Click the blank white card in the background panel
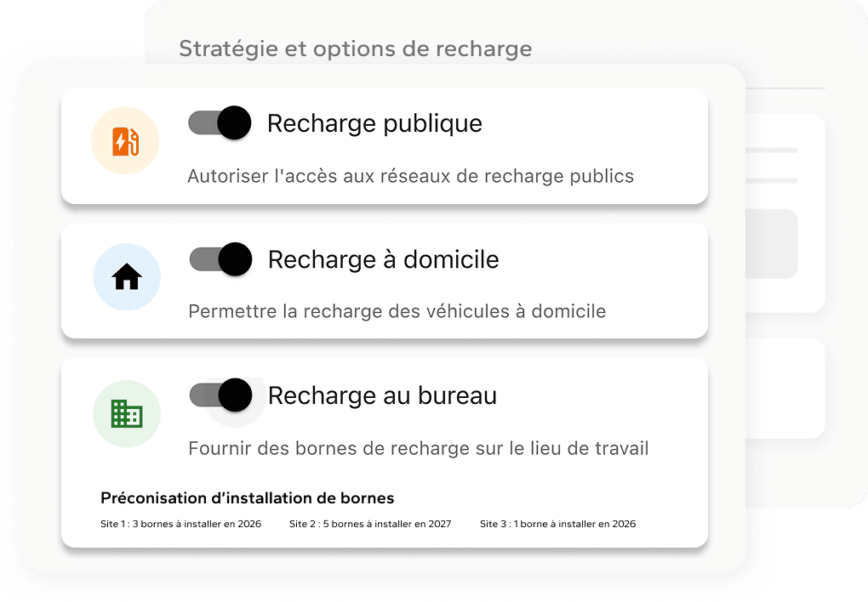 (785, 389)
